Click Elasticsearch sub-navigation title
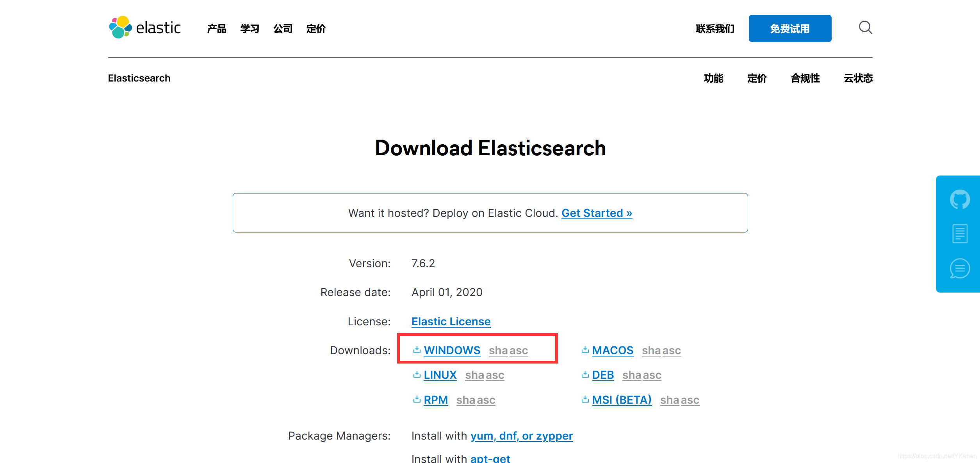 [139, 78]
